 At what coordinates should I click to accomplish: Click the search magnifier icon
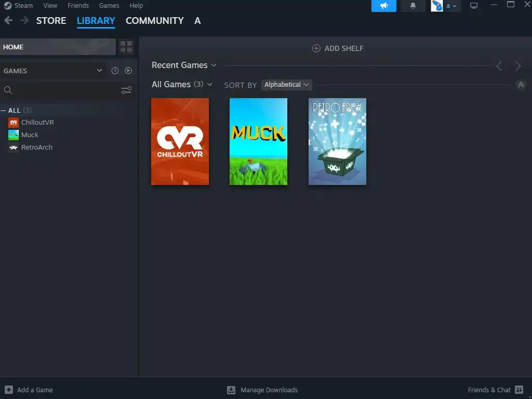[x=8, y=90]
